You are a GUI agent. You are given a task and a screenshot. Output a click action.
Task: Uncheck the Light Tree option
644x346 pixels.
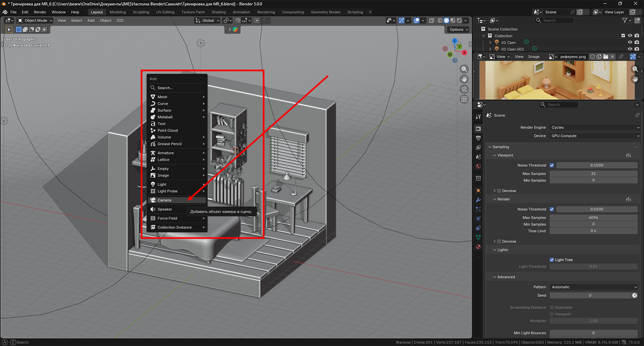point(552,260)
